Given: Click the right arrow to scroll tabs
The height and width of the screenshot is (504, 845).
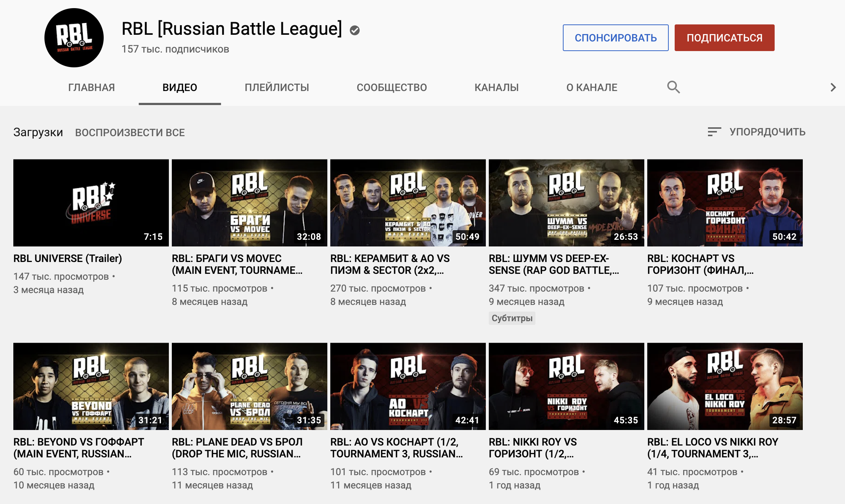Looking at the screenshot, I should tap(833, 87).
